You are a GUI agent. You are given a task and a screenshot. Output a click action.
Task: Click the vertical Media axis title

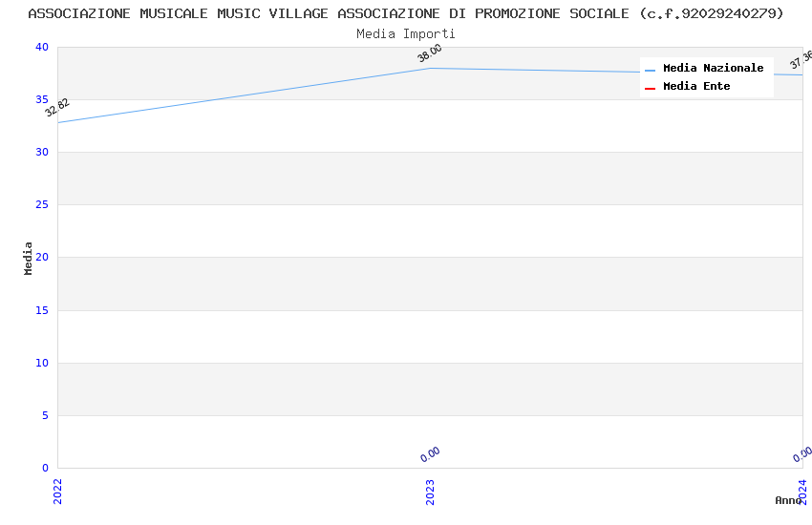click(x=29, y=258)
